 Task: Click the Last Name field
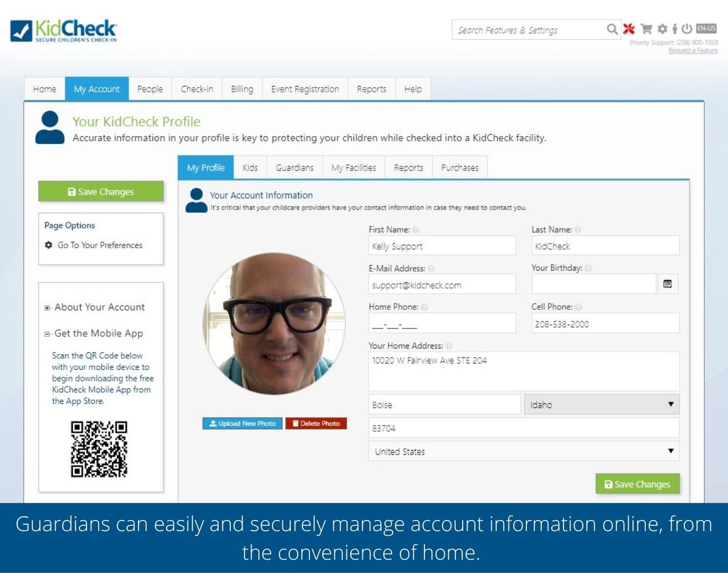(x=605, y=246)
